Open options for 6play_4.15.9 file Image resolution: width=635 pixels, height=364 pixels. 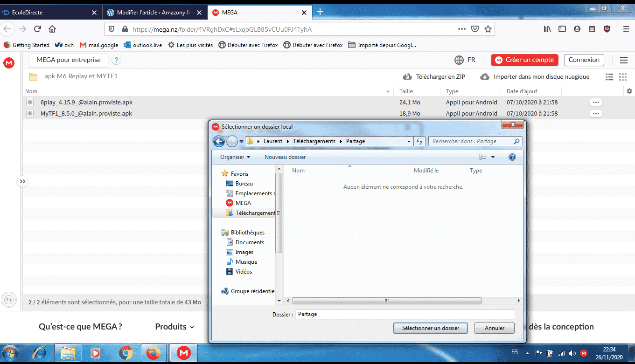click(596, 102)
